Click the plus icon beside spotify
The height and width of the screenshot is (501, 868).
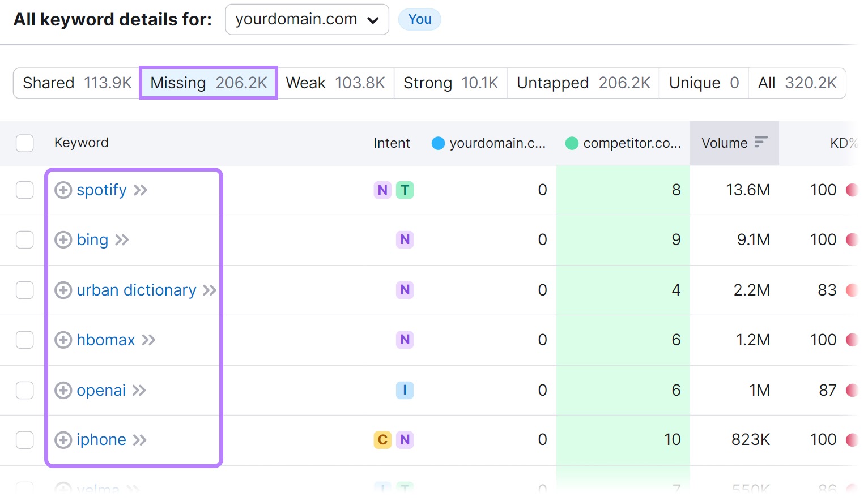coord(63,190)
